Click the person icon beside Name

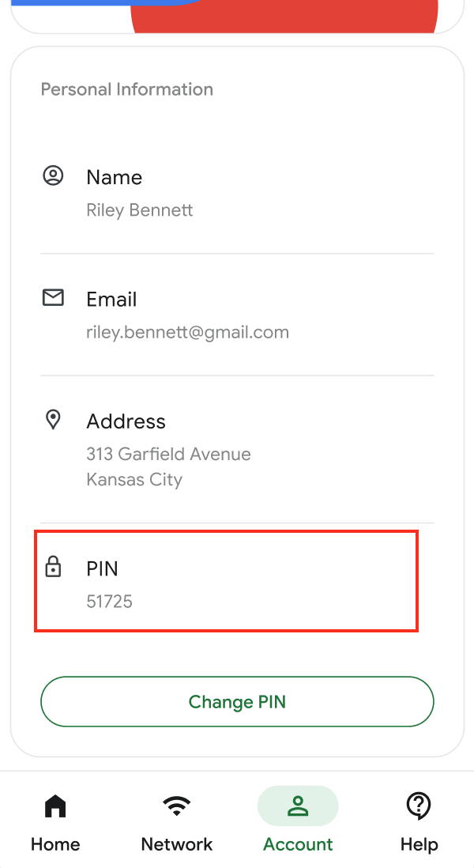tap(53, 175)
